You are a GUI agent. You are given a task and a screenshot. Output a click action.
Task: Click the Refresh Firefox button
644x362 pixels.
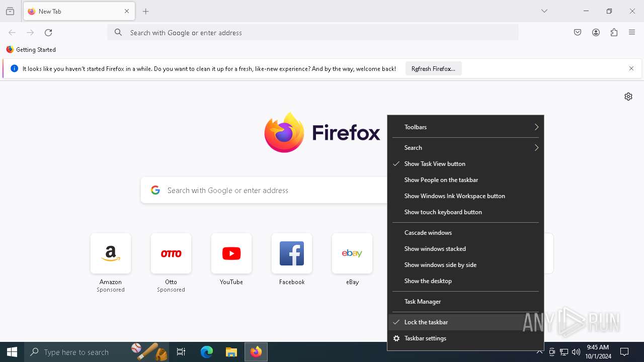[x=433, y=69]
